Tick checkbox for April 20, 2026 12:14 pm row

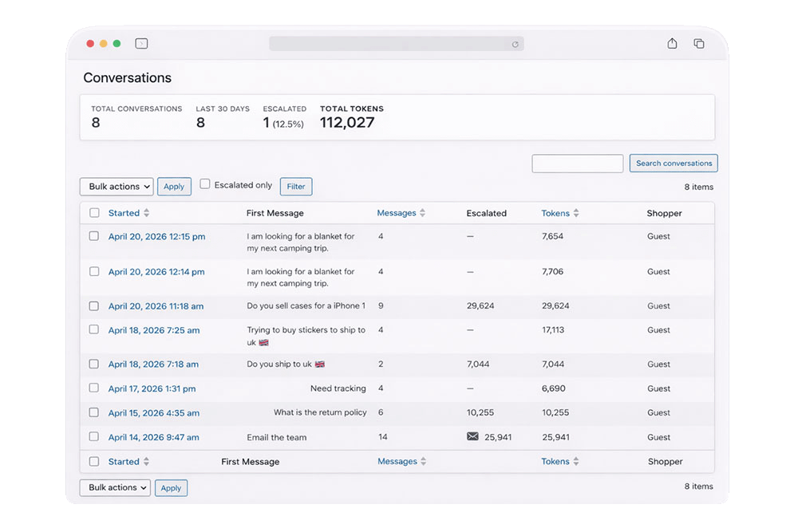[94, 272]
